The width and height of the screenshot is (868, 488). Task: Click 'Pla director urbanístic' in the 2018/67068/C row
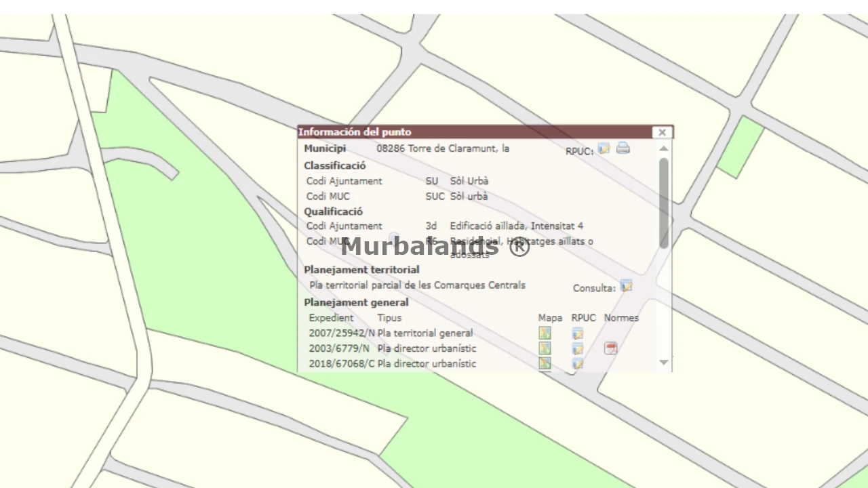pyautogui.click(x=427, y=364)
